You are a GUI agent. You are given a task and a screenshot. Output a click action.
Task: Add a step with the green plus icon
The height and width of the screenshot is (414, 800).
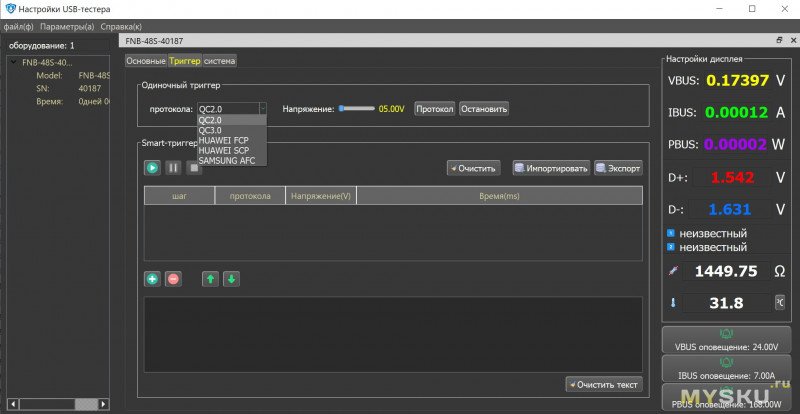pos(152,279)
